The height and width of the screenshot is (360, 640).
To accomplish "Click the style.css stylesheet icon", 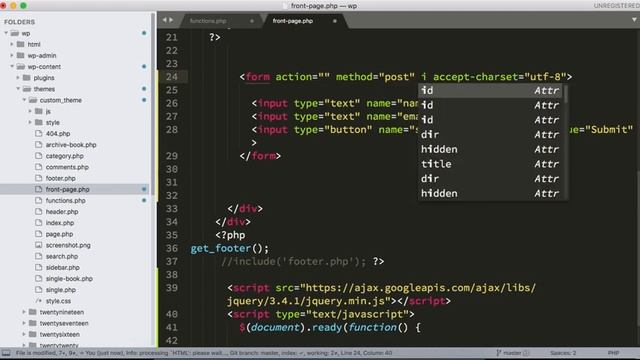I will pyautogui.click(x=39, y=301).
